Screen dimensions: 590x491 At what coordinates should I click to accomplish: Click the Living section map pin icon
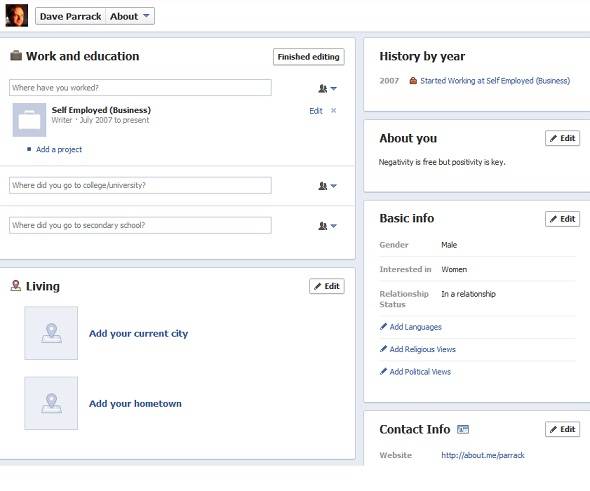15,286
